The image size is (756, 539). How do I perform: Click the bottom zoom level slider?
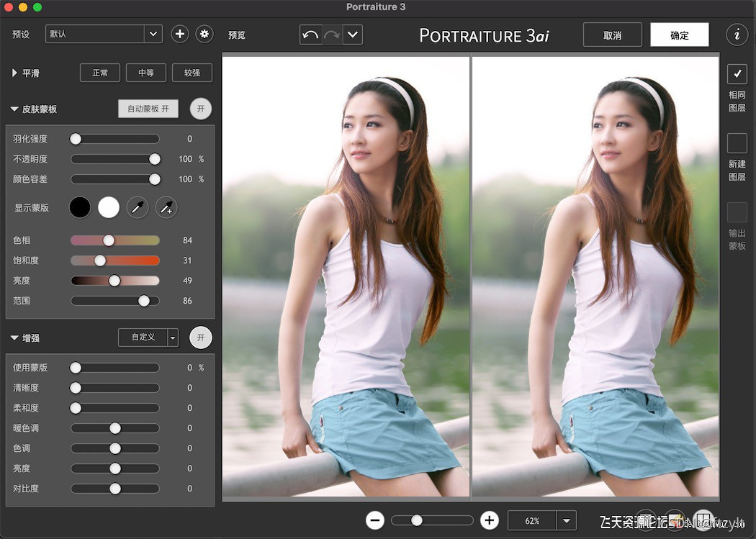432,520
